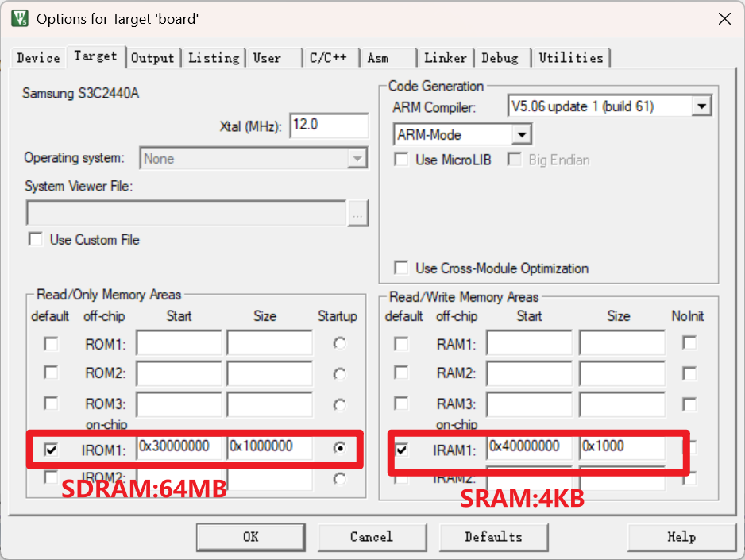Check the ROM1 default checkbox
Screen dimensions: 745x560
[x=51, y=343]
